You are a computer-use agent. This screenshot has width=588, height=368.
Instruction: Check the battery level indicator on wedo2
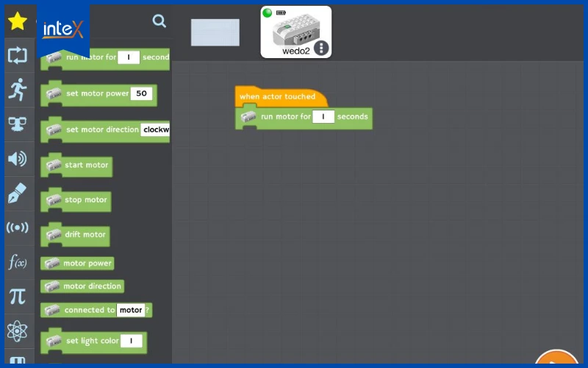(281, 13)
